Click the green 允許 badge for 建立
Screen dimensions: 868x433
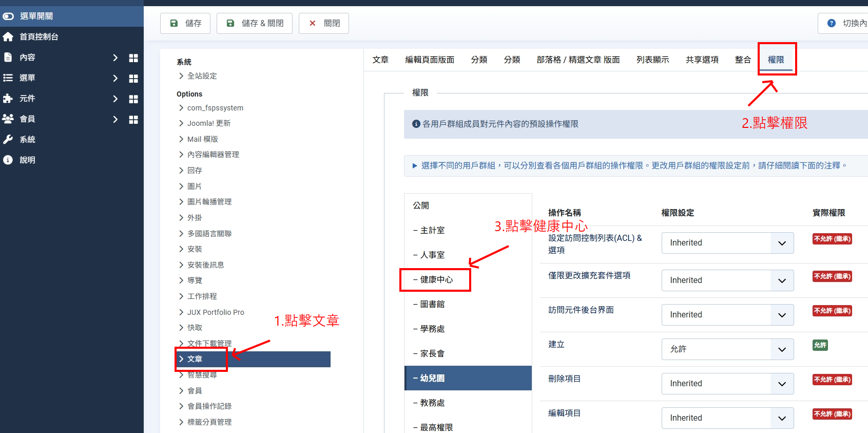(820, 345)
